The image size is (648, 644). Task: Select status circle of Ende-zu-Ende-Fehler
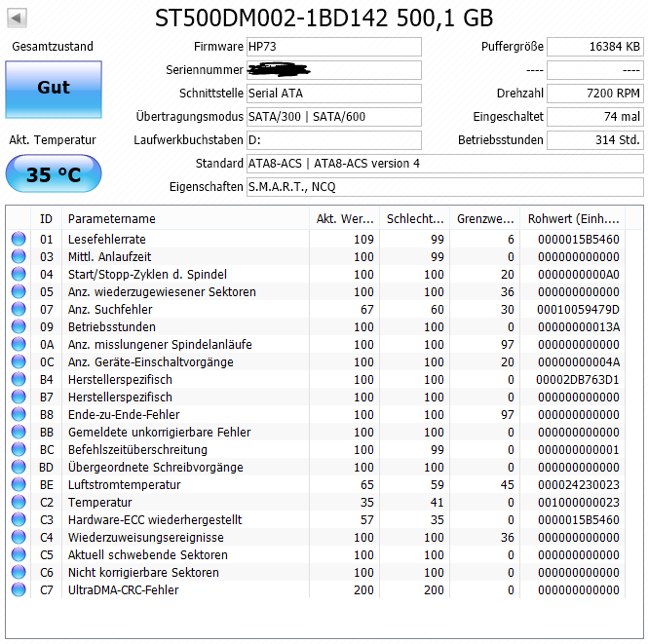[x=19, y=414]
